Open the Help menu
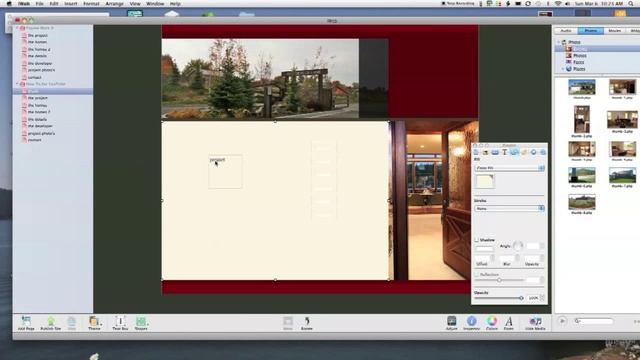 (175, 4)
